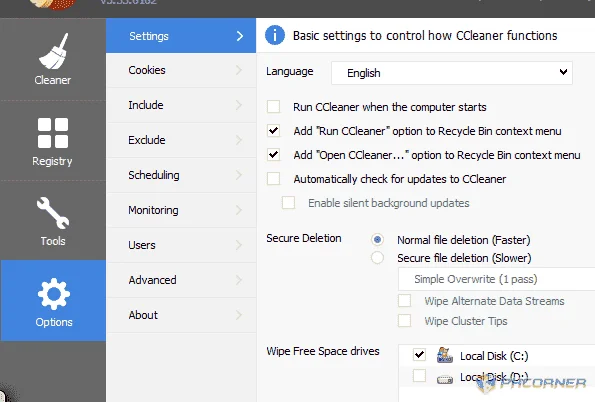Select Secure file deletion (Slower) radio

tap(377, 257)
